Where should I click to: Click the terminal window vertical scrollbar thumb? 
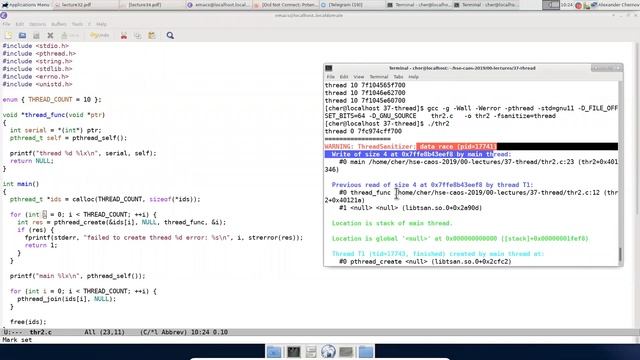[621, 254]
